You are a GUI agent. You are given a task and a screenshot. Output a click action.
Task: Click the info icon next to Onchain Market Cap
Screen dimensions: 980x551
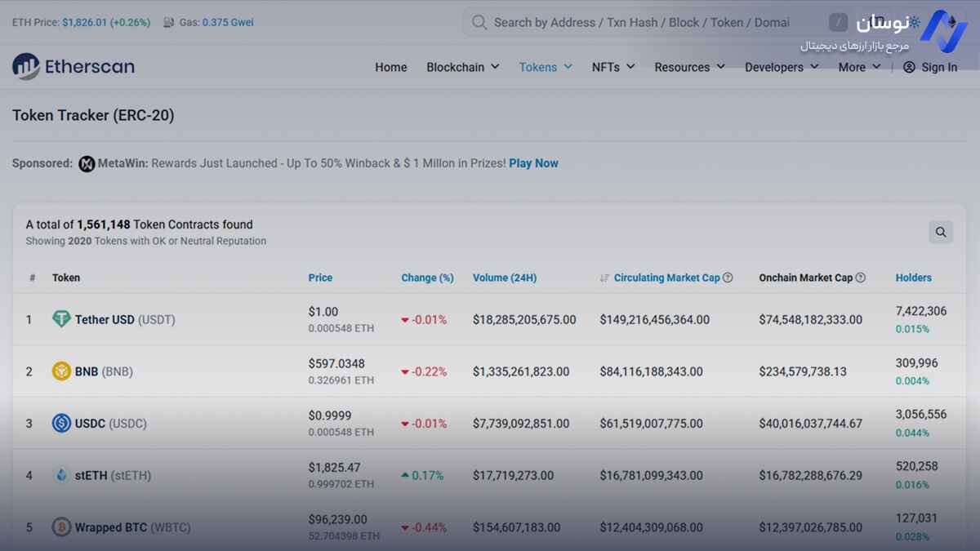tap(860, 278)
